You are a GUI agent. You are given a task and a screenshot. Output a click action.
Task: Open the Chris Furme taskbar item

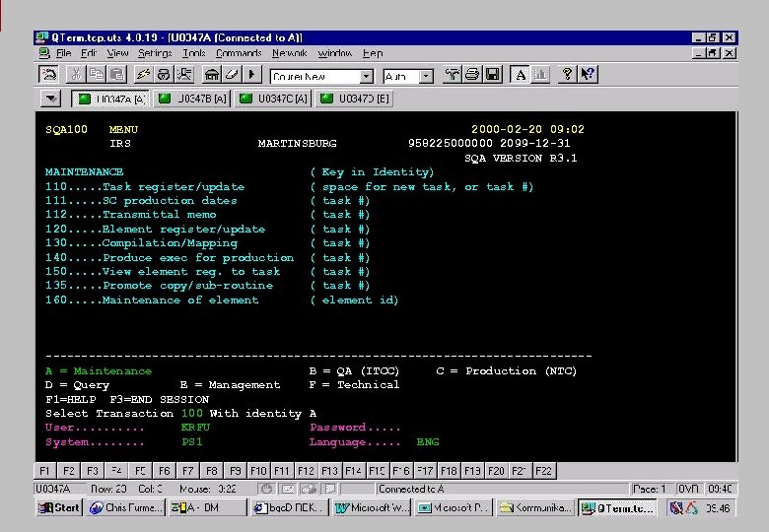coord(125,508)
